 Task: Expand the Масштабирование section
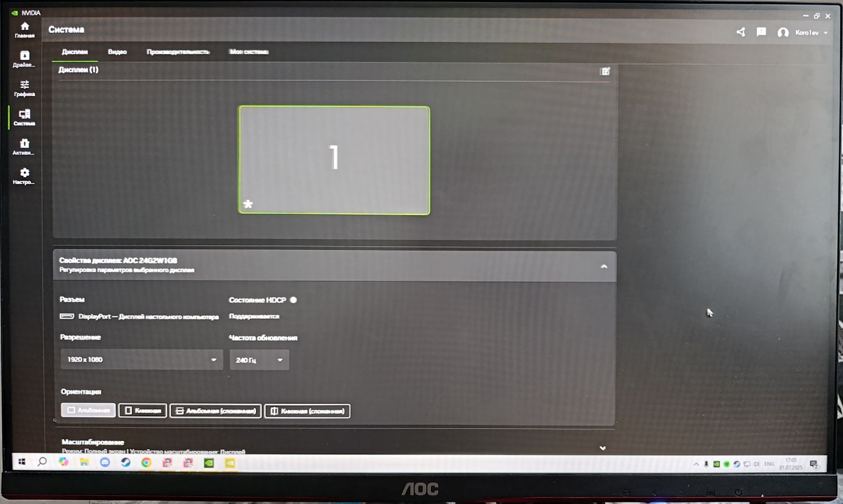[603, 448]
